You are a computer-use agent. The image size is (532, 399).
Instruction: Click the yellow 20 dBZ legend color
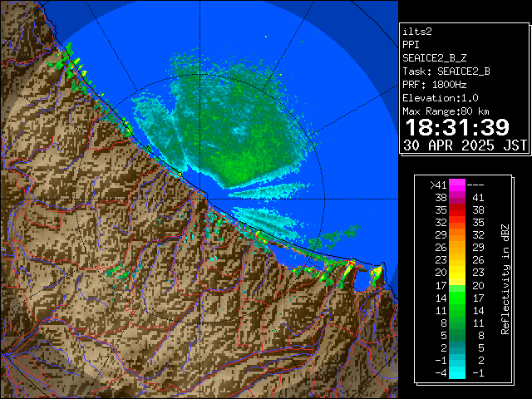pyautogui.click(x=456, y=273)
